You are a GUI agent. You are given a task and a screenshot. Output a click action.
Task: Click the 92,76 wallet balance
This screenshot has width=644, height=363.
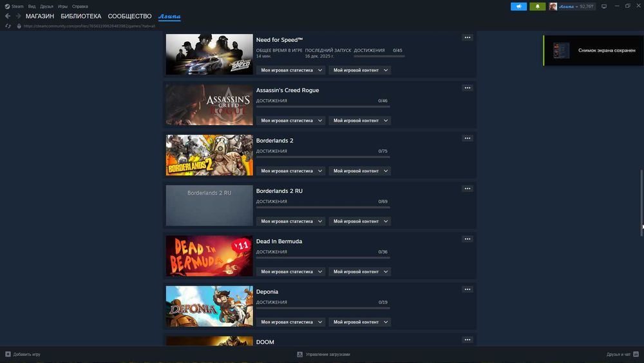pyautogui.click(x=587, y=6)
